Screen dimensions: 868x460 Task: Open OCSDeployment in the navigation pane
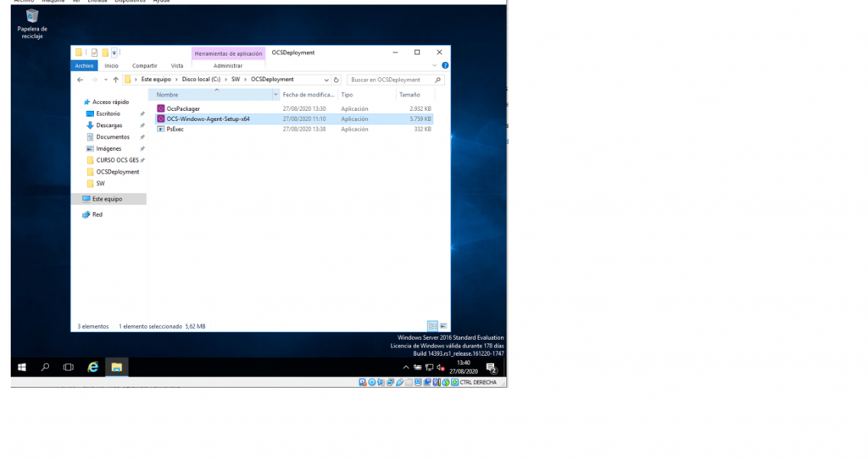pos(117,172)
